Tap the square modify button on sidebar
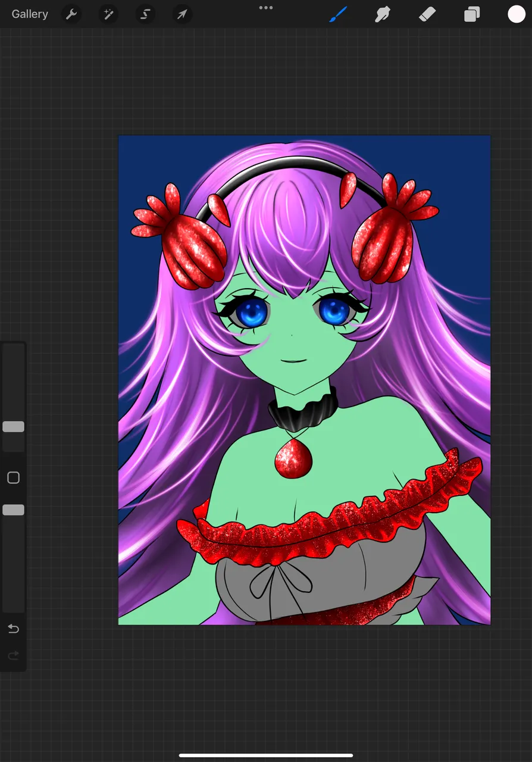The image size is (532, 762). click(13, 477)
